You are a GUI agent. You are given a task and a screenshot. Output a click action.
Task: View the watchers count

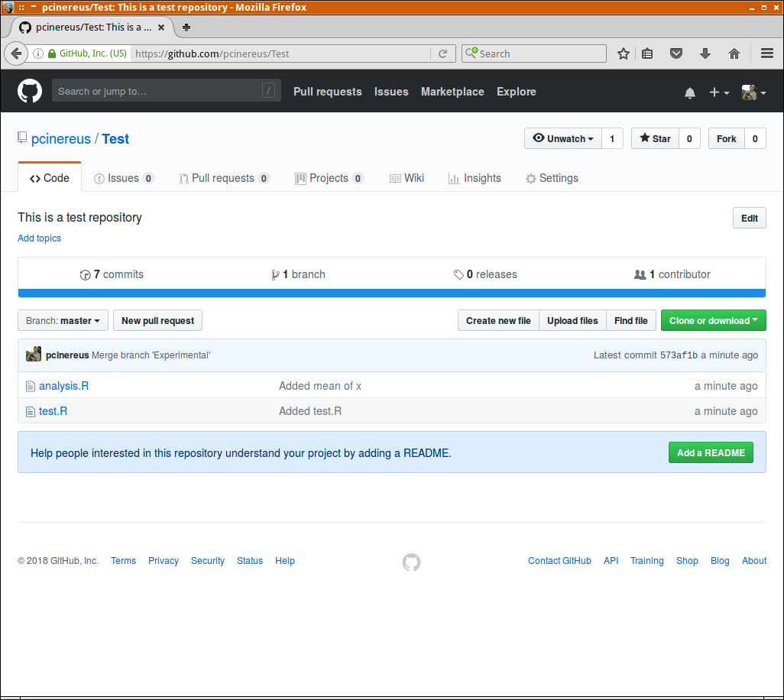(x=612, y=138)
